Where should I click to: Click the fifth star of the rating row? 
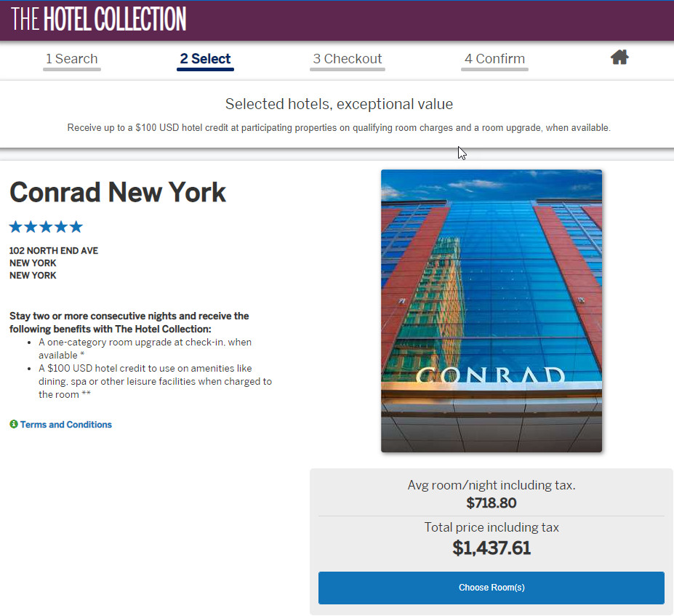(x=76, y=226)
